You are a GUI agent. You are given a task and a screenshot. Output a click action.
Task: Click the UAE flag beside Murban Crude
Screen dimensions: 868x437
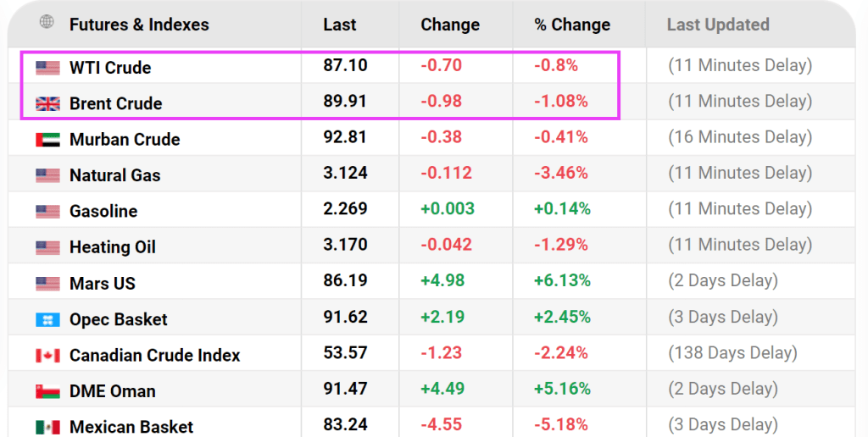point(47,140)
